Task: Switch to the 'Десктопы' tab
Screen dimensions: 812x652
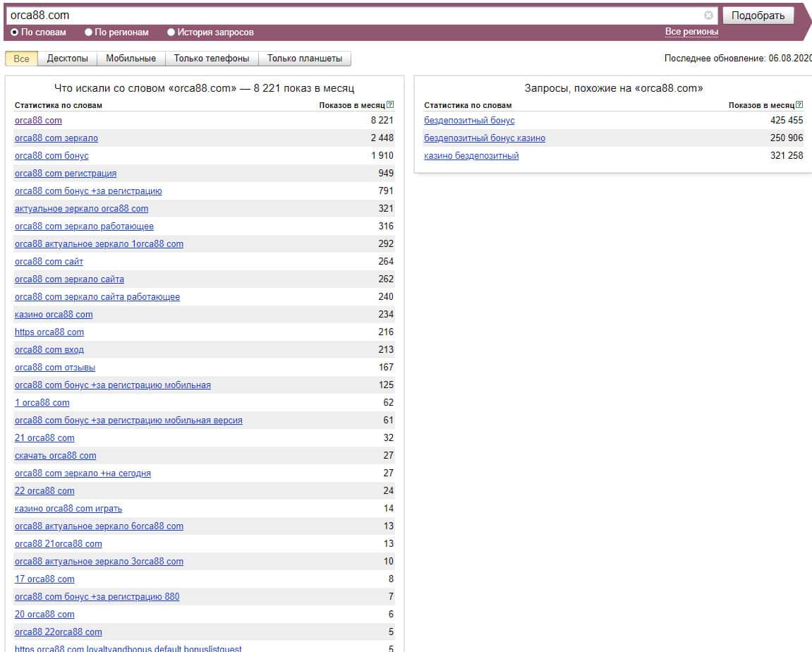Action: [x=68, y=59]
